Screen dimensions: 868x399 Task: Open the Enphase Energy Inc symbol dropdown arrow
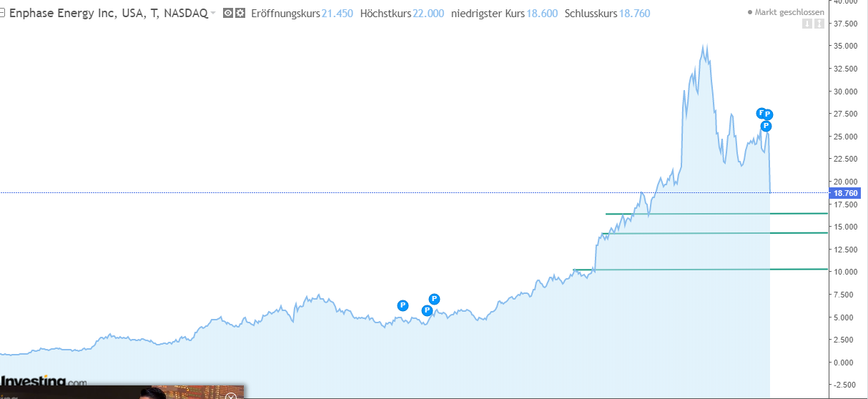click(213, 14)
